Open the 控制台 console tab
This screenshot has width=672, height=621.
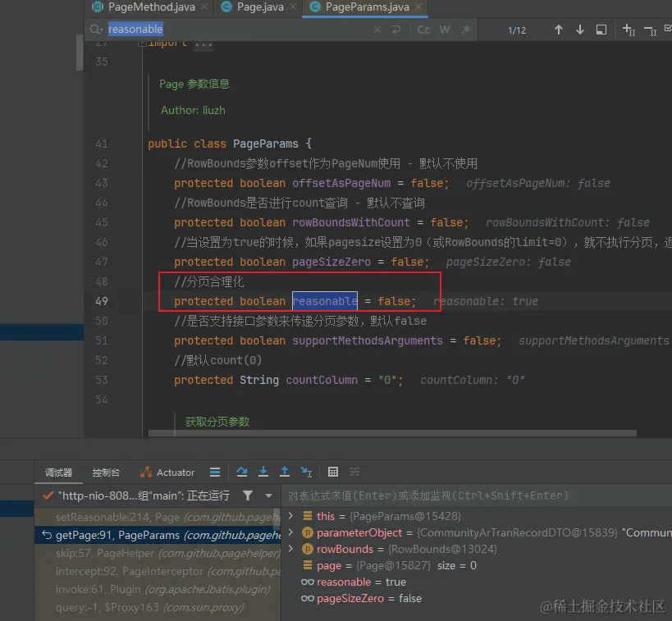[106, 473]
